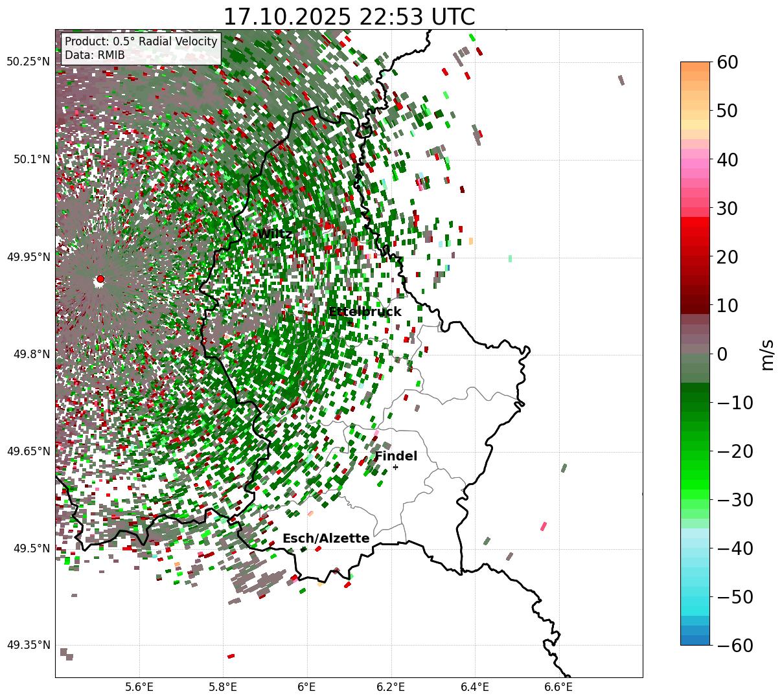Click the 'Data: RMIB' text
782x700 pixels.
pyautogui.click(x=95, y=56)
